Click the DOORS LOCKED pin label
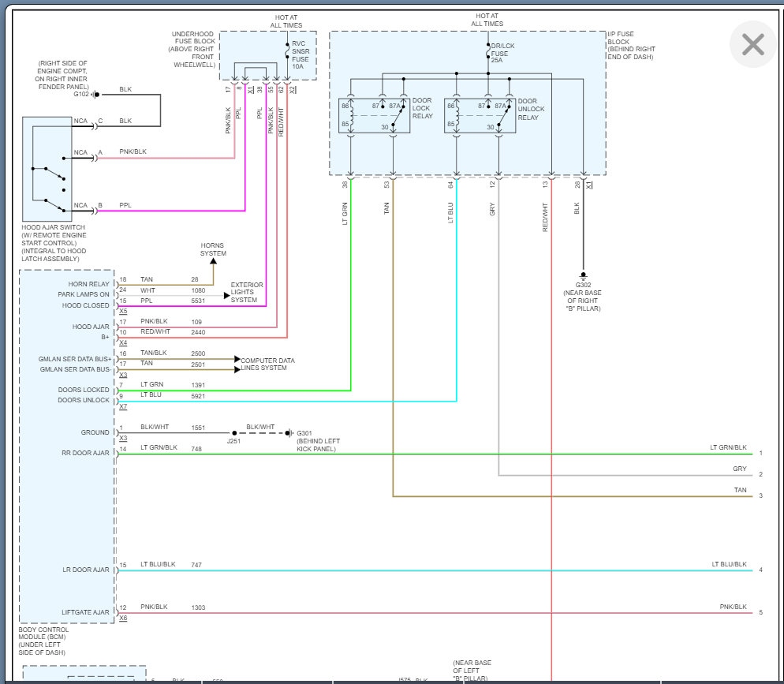 pyautogui.click(x=83, y=390)
